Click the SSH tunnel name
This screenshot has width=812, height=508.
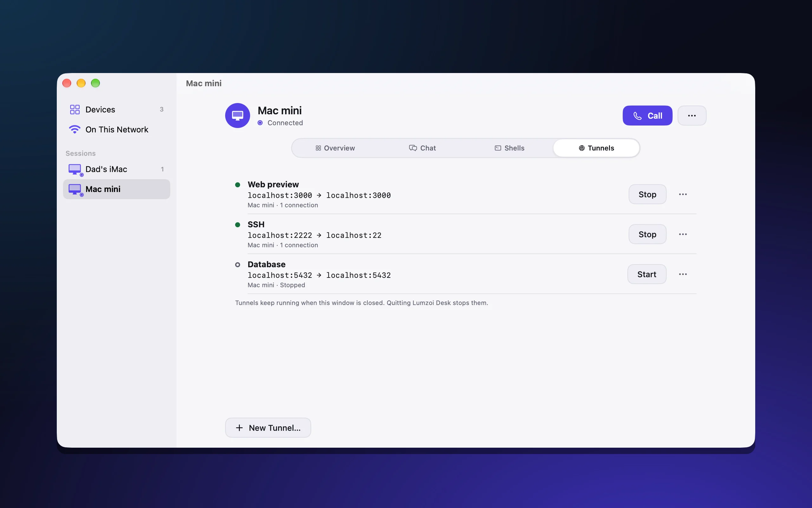(256, 224)
